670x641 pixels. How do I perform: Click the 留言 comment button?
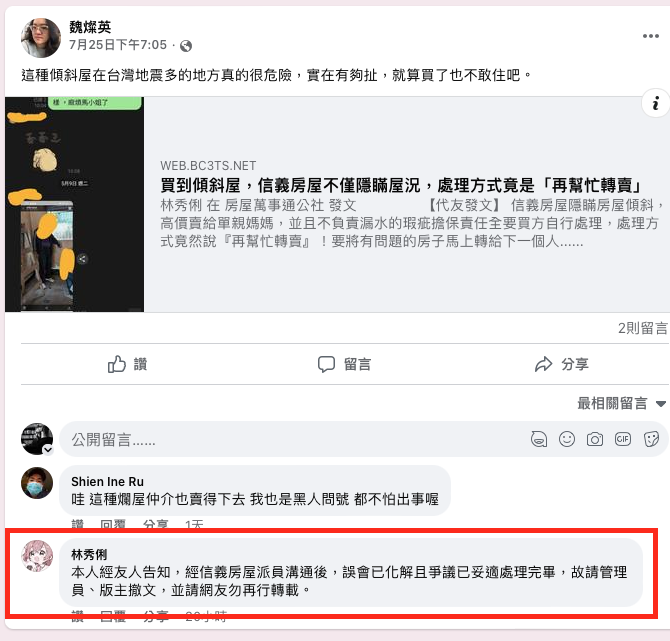(x=344, y=365)
